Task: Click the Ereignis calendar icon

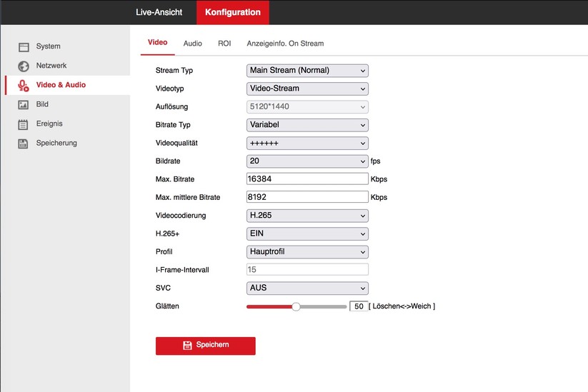Action: click(24, 124)
